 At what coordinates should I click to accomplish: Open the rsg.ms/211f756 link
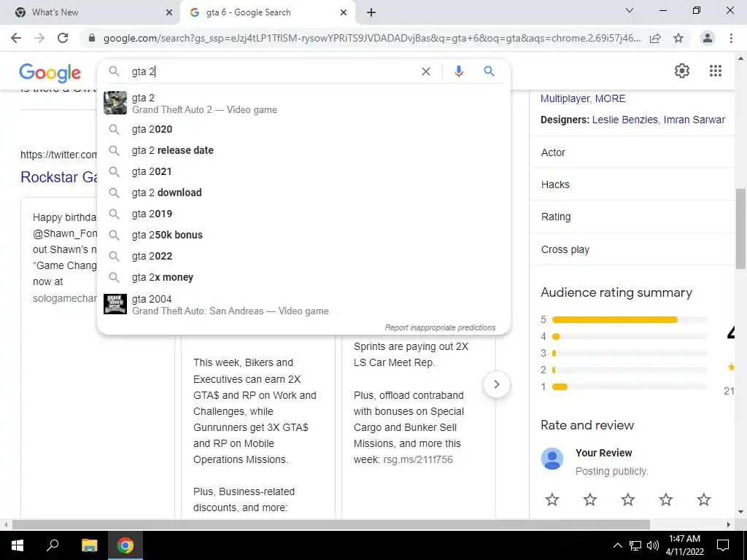point(418,459)
